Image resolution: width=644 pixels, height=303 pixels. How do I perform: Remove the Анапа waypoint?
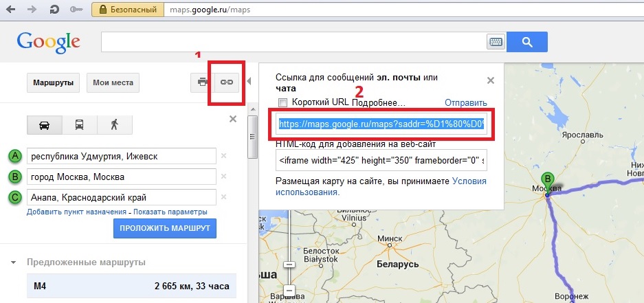224,197
